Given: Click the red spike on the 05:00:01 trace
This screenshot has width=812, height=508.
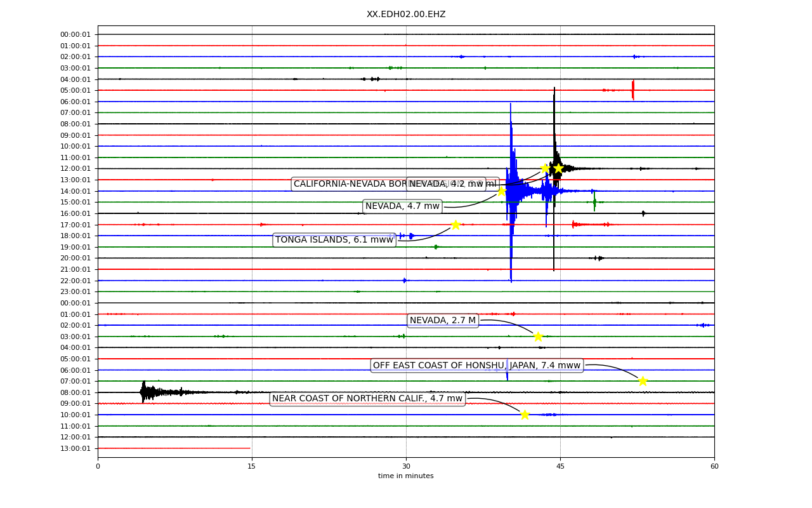Looking at the screenshot, I should pos(632,90).
